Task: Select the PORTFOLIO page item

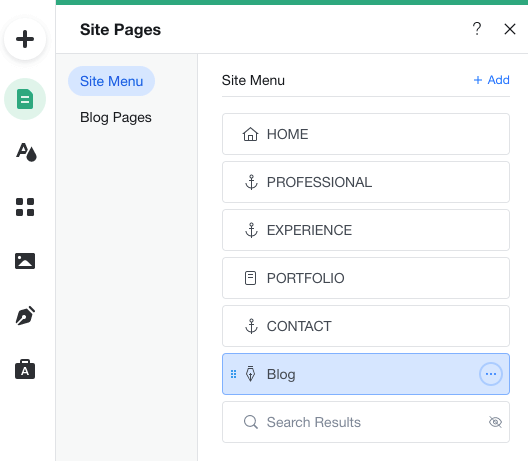Action: point(366,278)
